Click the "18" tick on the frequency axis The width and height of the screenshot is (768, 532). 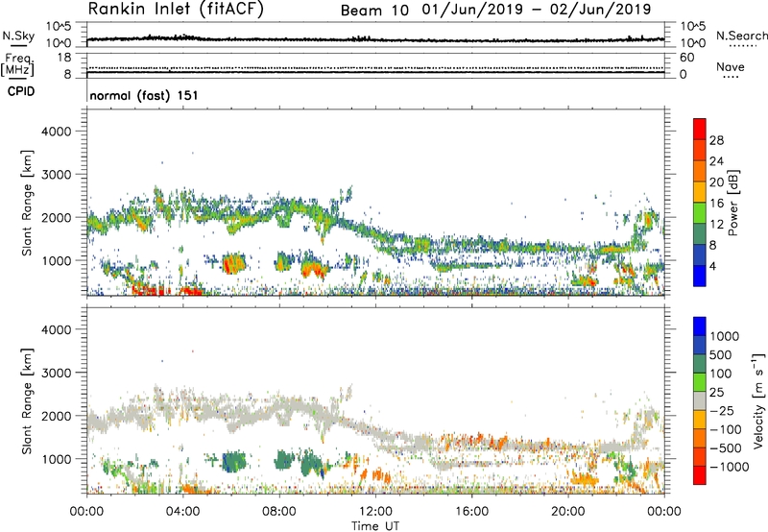point(63,58)
